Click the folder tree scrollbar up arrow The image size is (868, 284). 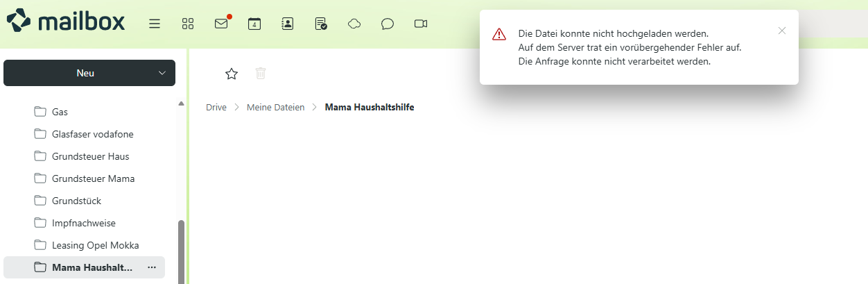point(182,103)
